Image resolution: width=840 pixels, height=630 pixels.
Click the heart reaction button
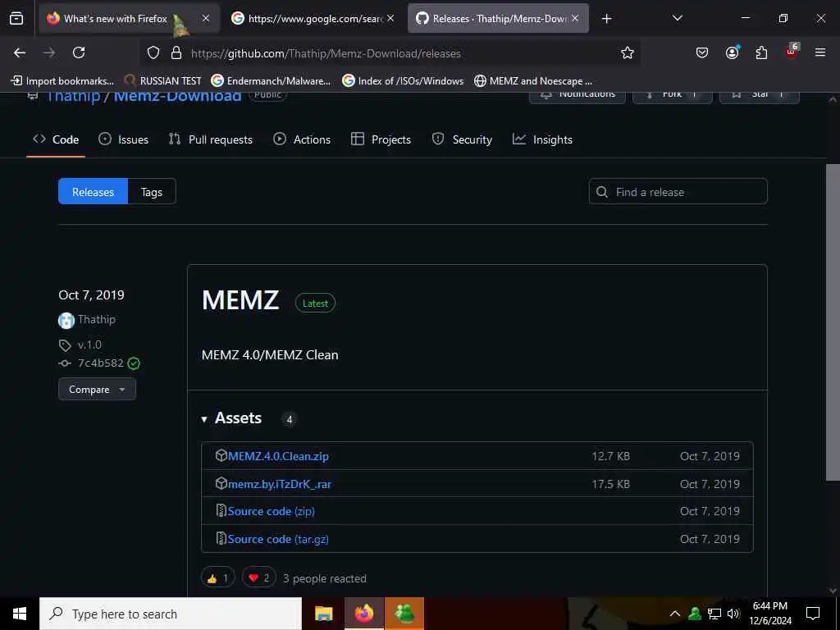pyautogui.click(x=258, y=577)
